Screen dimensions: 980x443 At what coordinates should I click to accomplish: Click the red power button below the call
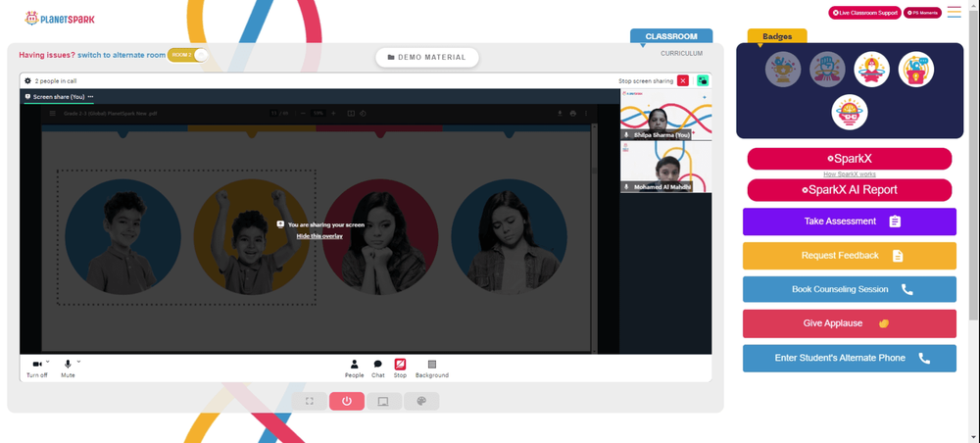pos(347,401)
